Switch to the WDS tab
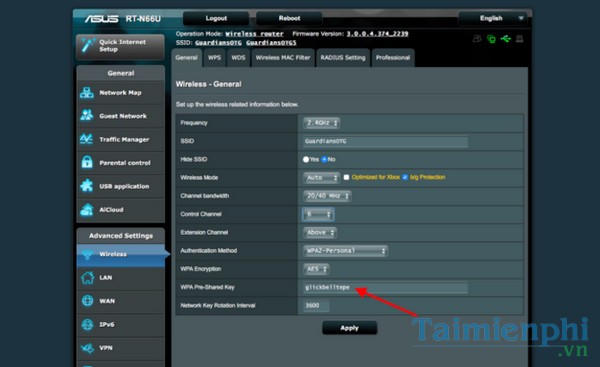Screen dimensions: 600x367 tap(238, 58)
